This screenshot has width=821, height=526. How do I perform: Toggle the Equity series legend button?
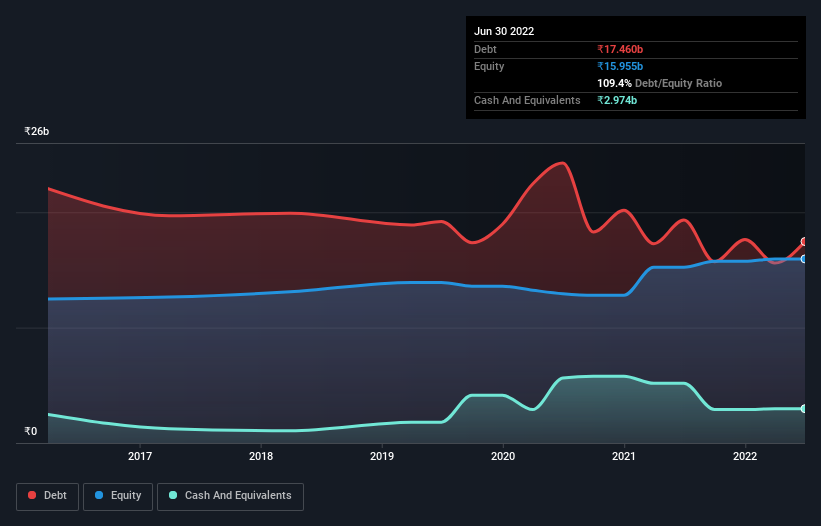(x=118, y=496)
